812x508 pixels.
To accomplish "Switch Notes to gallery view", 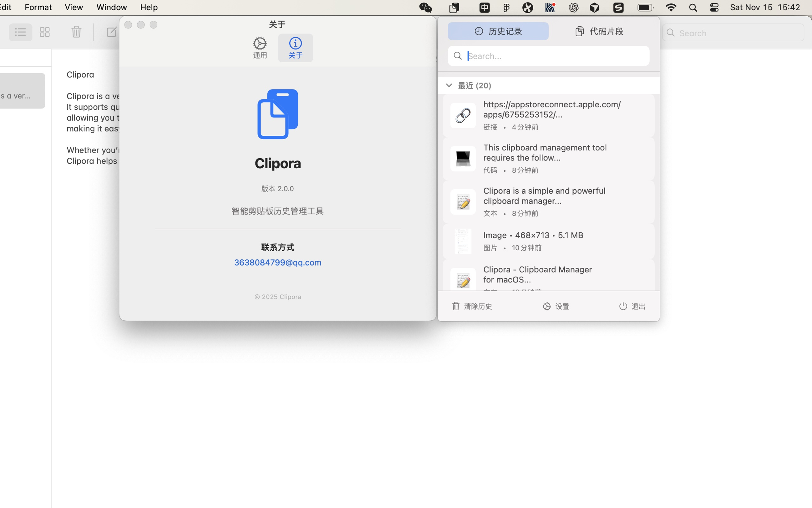I will tap(45, 32).
